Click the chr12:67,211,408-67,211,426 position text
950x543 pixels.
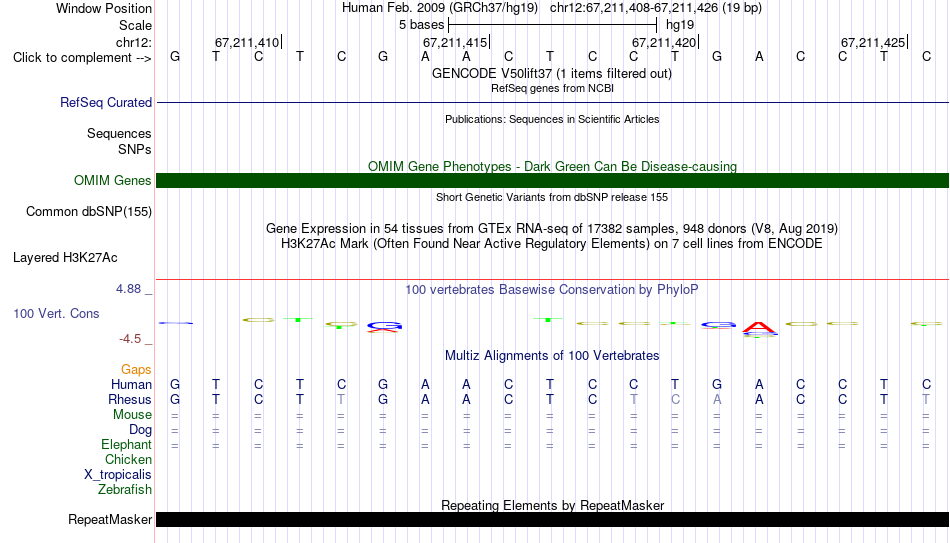(x=656, y=8)
